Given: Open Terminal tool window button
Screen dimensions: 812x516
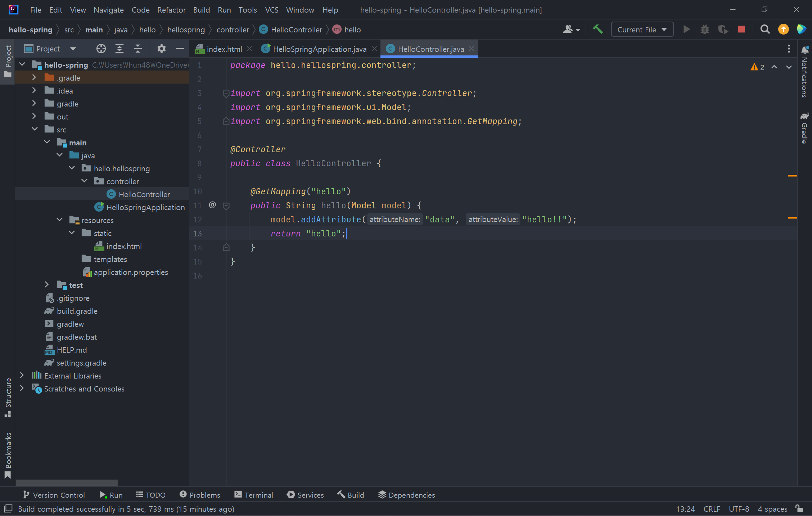Looking at the screenshot, I should coord(254,495).
